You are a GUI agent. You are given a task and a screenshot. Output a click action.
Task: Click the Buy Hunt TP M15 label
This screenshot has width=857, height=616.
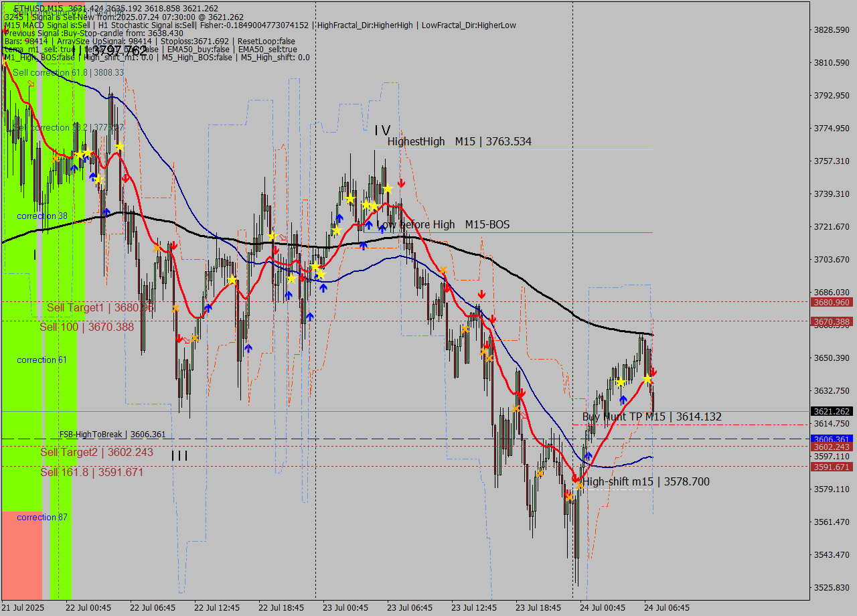pos(651,416)
